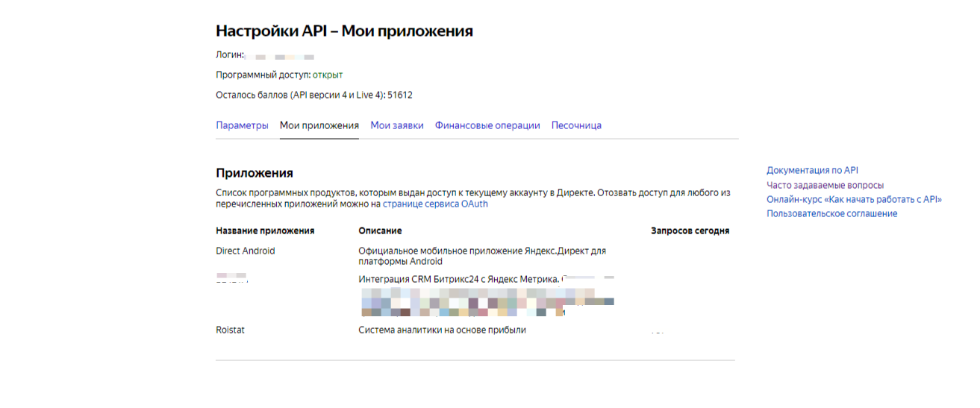The height and width of the screenshot is (408, 980).
Task: Switch to the Мои заявки tab
Action: pyautogui.click(x=397, y=125)
